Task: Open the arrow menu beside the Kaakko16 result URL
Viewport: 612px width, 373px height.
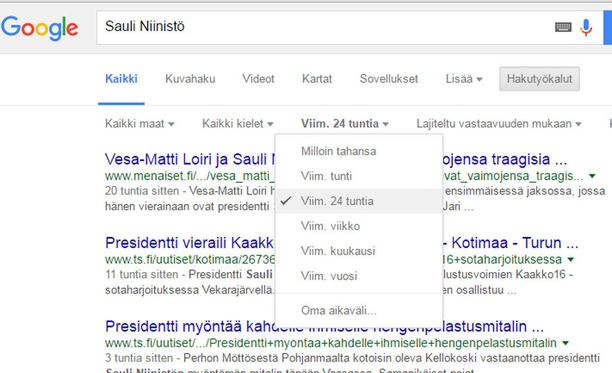Action: (x=571, y=259)
